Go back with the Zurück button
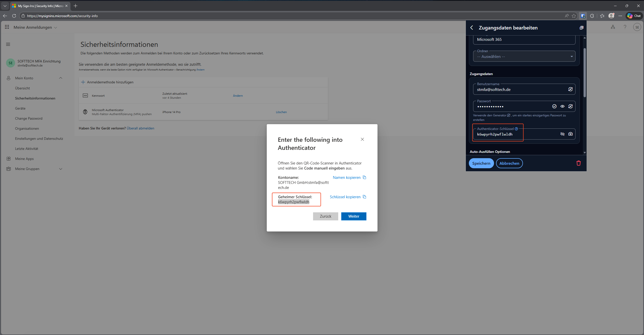644x335 pixels. 326,216
